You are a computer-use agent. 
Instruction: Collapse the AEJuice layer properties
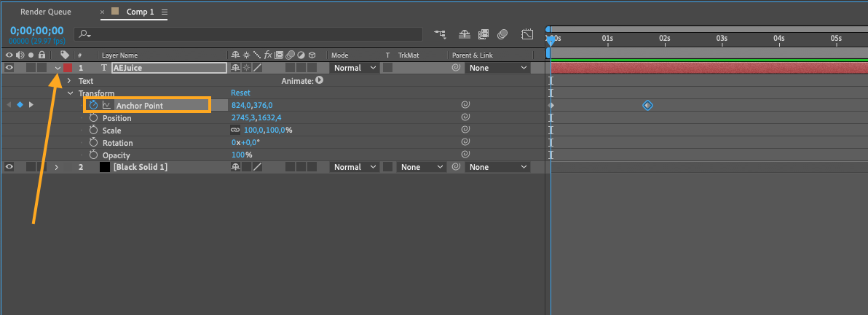(x=58, y=69)
